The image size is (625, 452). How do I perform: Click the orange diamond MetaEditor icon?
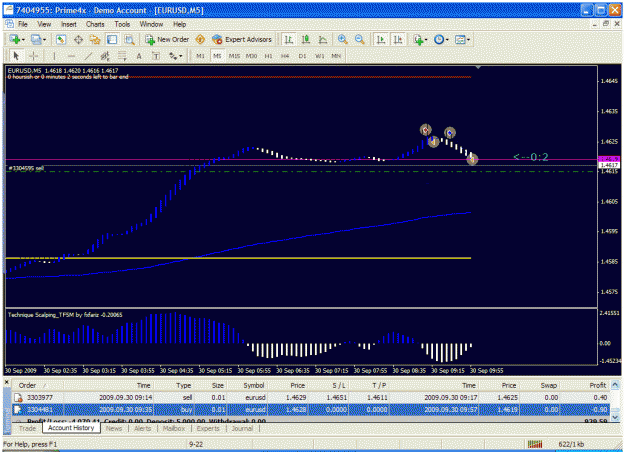click(200, 39)
